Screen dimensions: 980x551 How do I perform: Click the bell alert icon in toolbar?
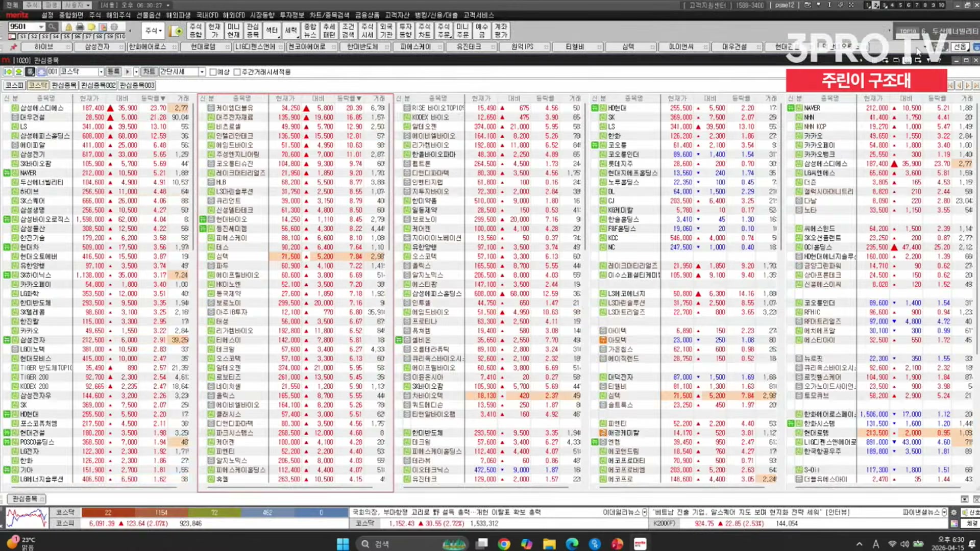(x=68, y=27)
